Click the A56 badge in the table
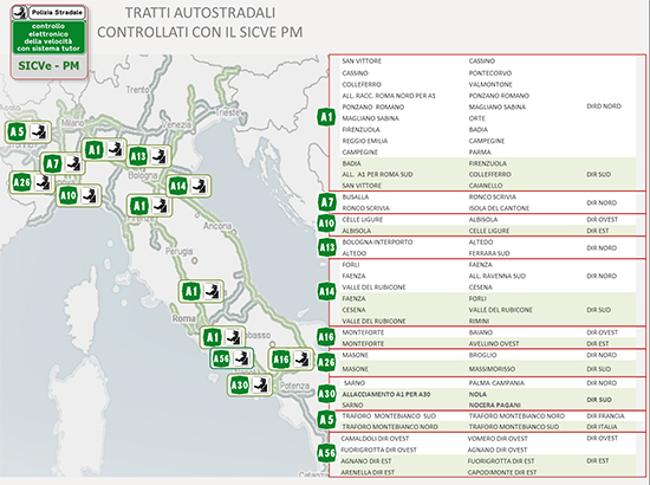650x485 pixels. [326, 453]
